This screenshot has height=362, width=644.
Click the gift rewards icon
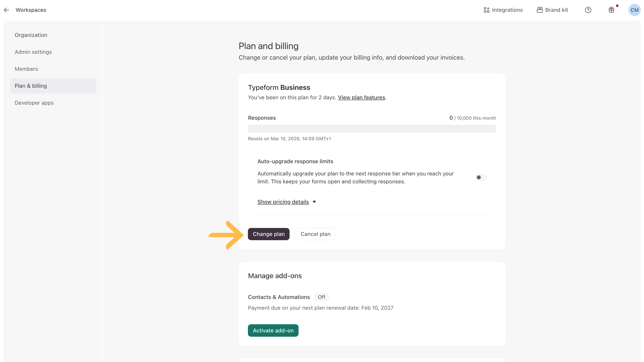pyautogui.click(x=611, y=10)
